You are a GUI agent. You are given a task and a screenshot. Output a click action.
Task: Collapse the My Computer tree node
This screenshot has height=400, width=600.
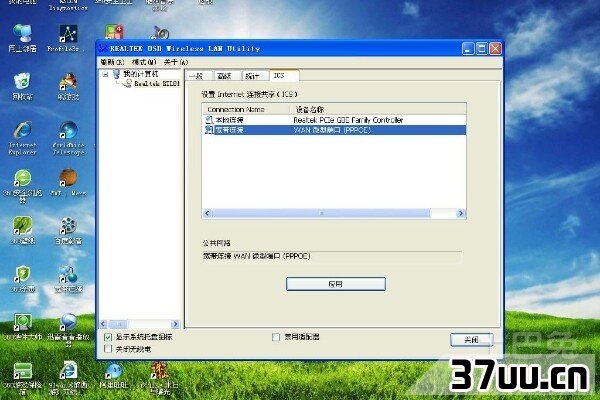[105, 74]
